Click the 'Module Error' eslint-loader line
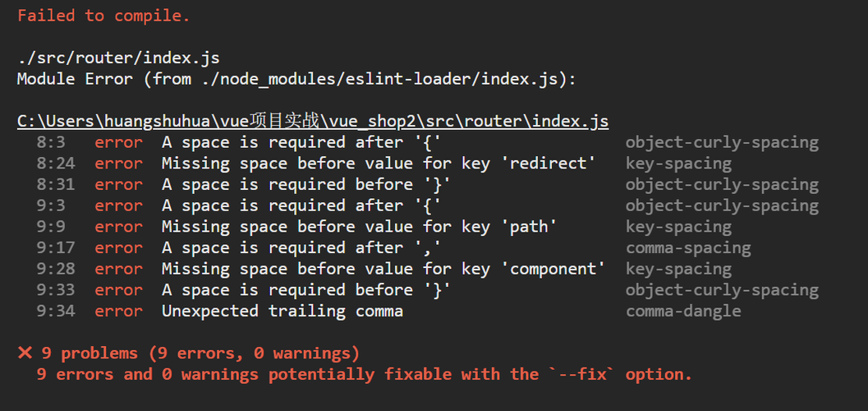 tap(296, 79)
